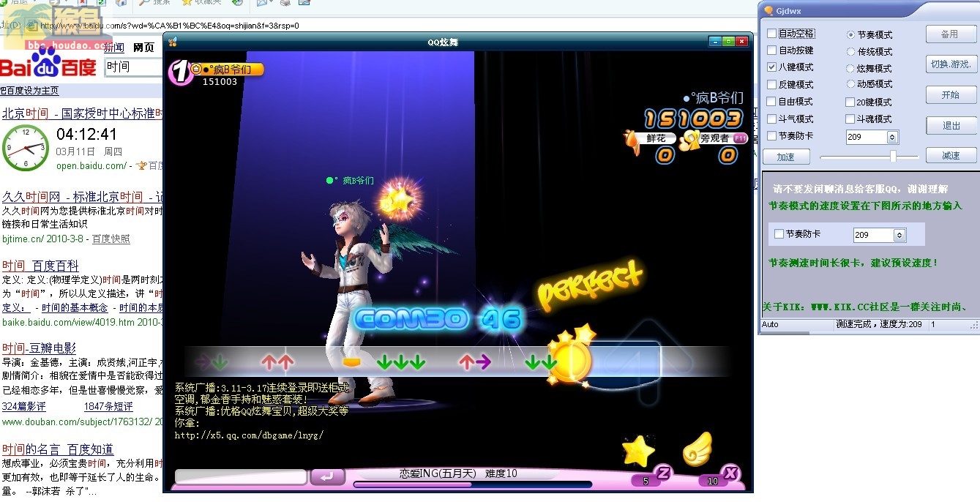
Task: Click the 切换.游戏. button
Action: click(x=951, y=64)
